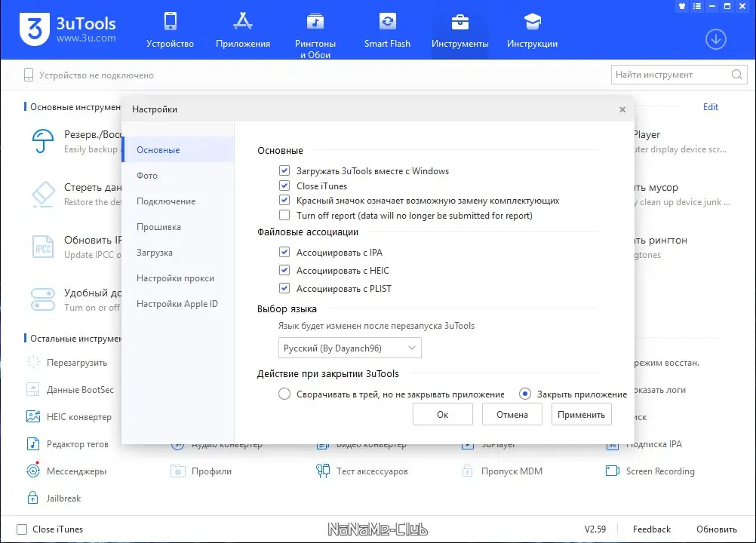
Task: Select Прошивка settings tab
Action: (x=178, y=226)
